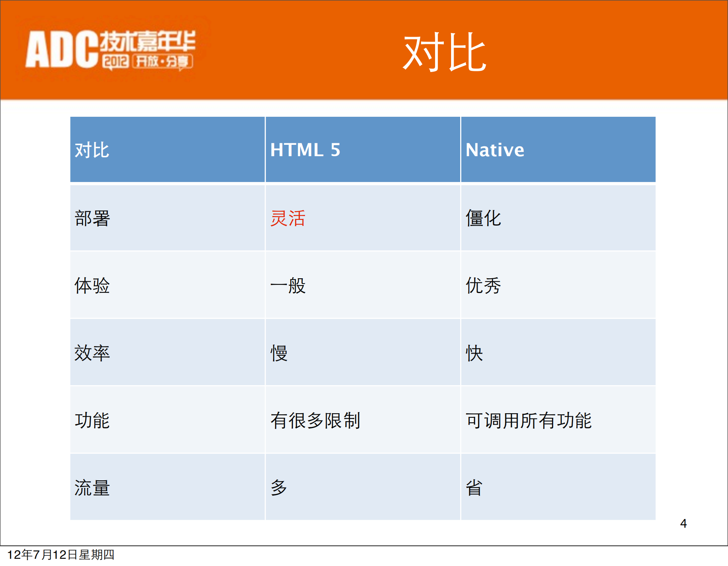
Task: Click the 体验 row label
Action: click(92, 286)
